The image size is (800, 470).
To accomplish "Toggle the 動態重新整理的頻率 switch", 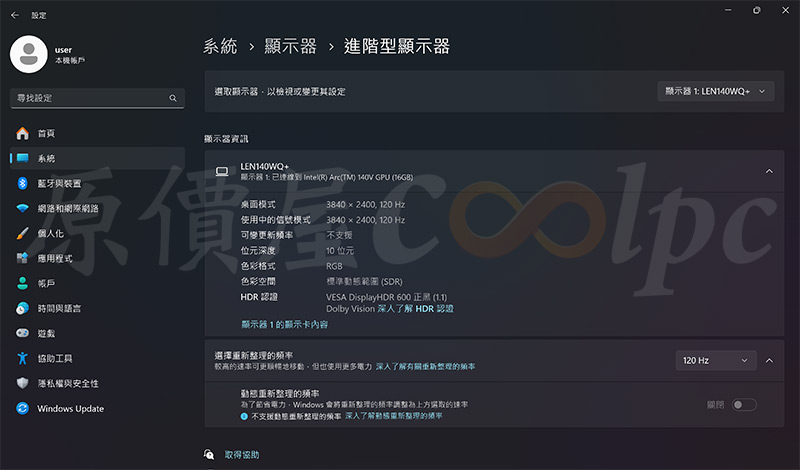I will pyautogui.click(x=744, y=405).
